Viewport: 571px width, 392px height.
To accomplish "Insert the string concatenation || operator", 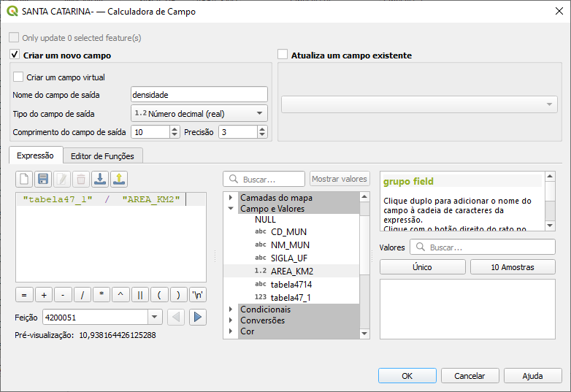I will pos(139,295).
